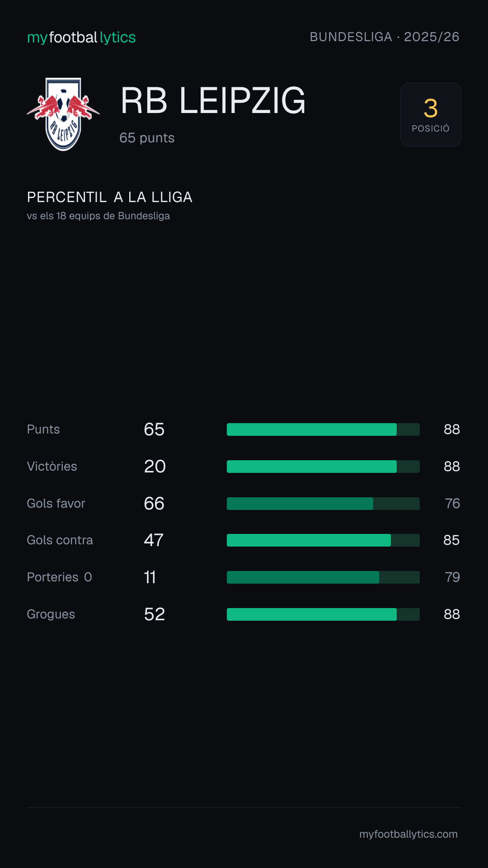The height and width of the screenshot is (868, 488).
Task: Click the Porteries 0 percentile bar
Action: point(323,577)
